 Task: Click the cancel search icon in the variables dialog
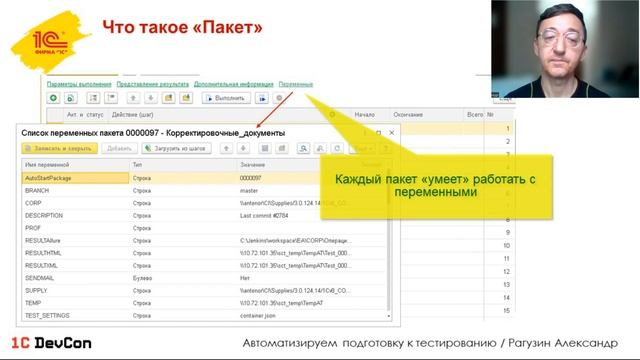point(320,148)
